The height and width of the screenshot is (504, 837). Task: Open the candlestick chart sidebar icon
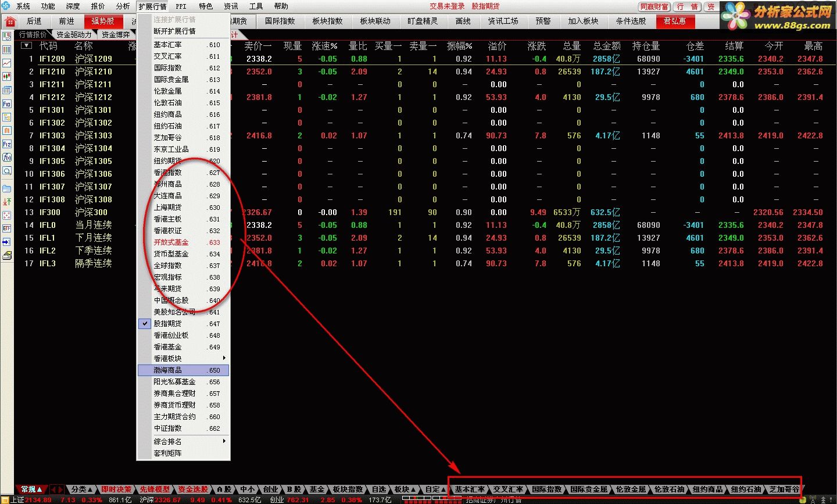click(7, 77)
